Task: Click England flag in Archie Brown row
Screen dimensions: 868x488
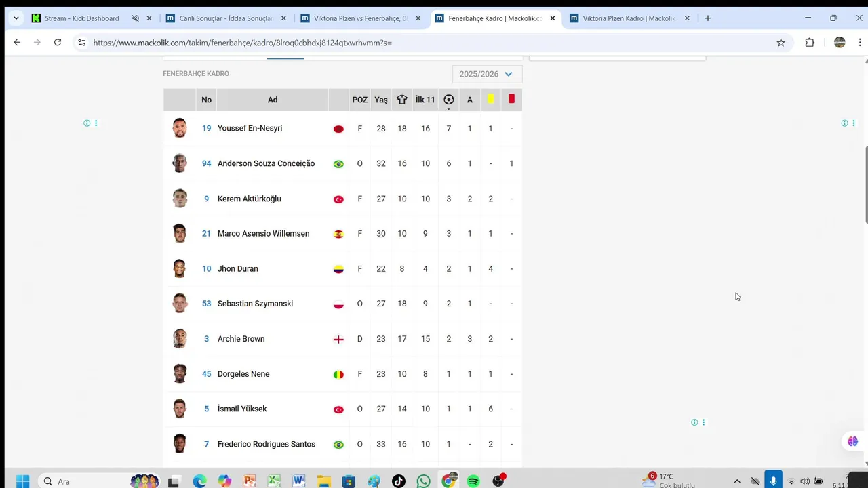Action: point(338,340)
